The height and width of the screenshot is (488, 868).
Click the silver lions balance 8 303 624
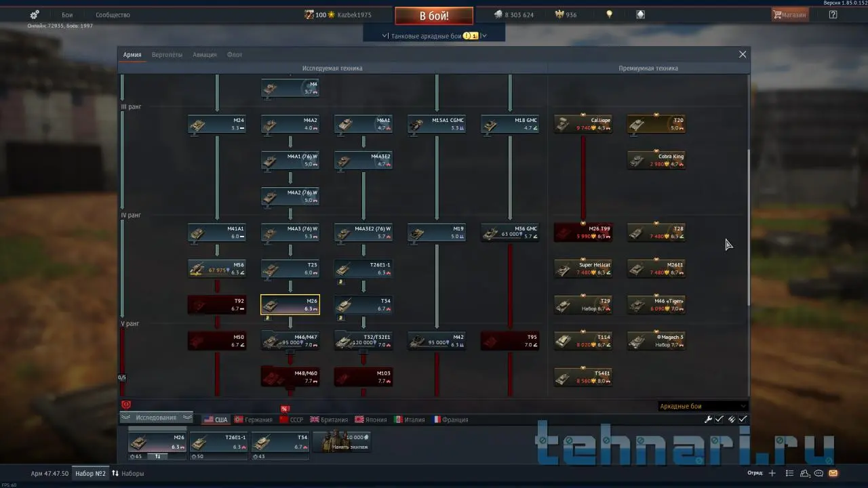(x=513, y=14)
